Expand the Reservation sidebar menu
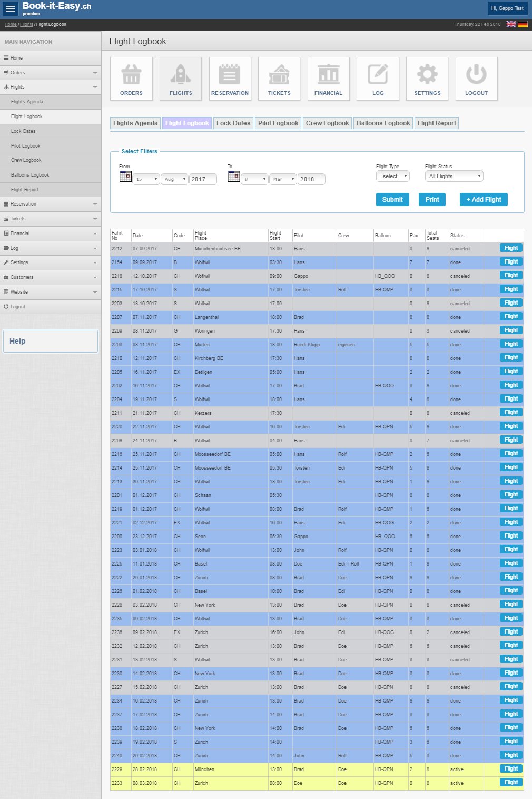This screenshot has height=799, width=532. pyautogui.click(x=51, y=204)
